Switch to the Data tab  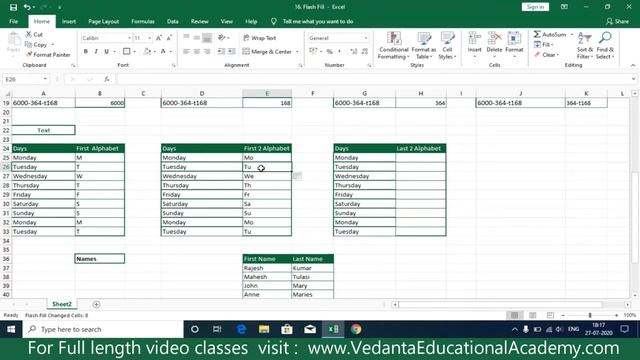pyautogui.click(x=173, y=21)
